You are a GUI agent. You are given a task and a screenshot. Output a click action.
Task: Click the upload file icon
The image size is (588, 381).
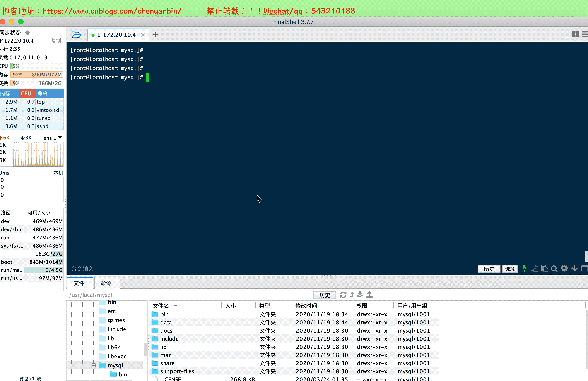click(x=369, y=295)
